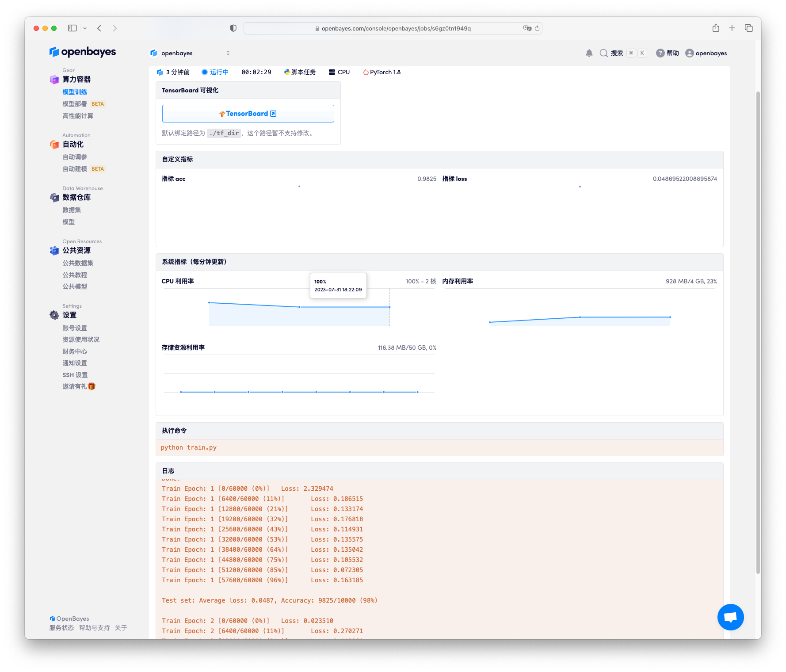786x672 pixels.
Task: Click the privacy shield icon
Action: click(x=233, y=28)
